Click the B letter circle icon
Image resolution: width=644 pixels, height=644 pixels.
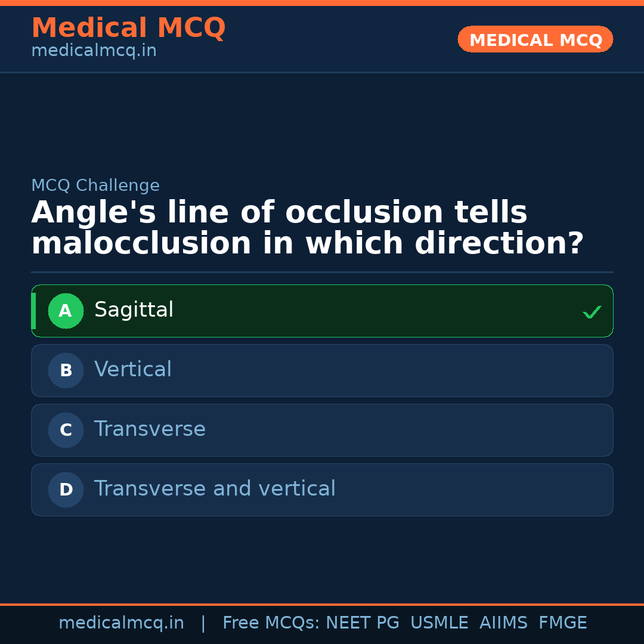66,370
